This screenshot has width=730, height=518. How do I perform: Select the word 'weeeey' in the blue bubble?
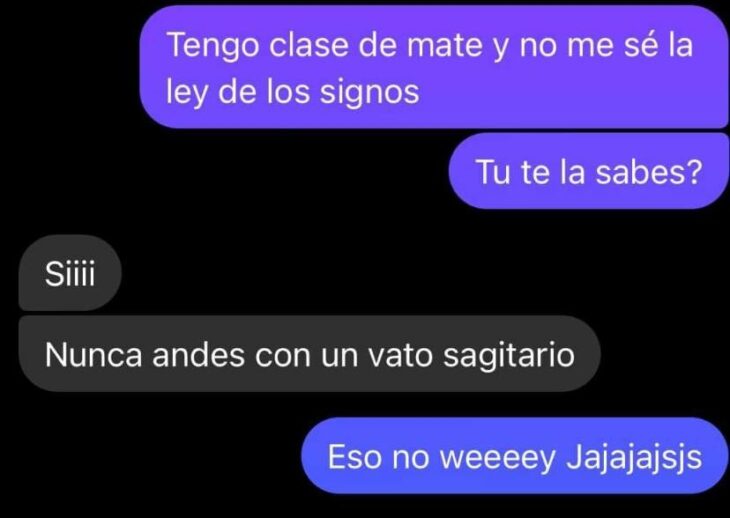pyautogui.click(x=497, y=458)
